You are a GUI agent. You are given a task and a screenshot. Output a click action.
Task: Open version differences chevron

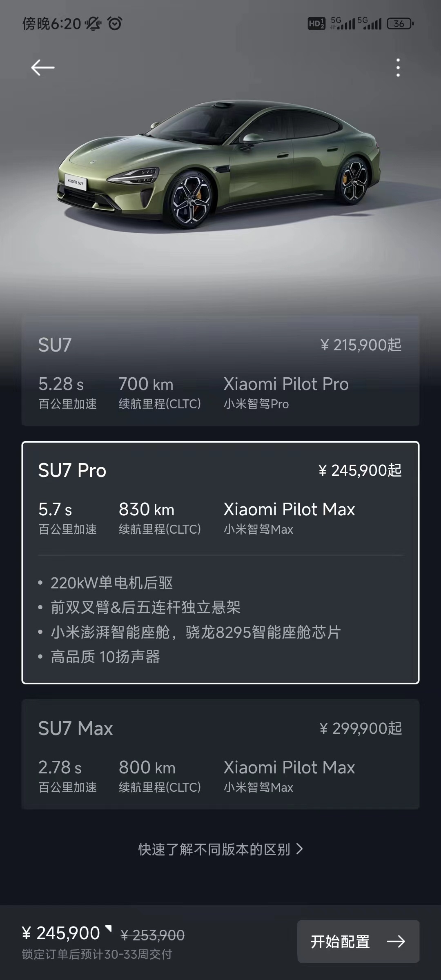click(300, 849)
